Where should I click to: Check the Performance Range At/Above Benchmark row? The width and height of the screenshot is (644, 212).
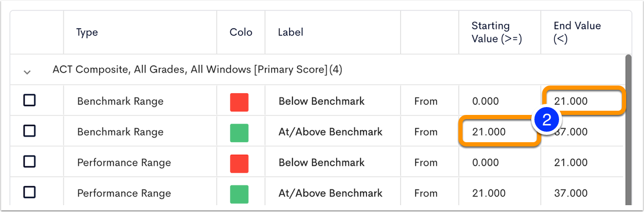pyautogui.click(x=29, y=193)
